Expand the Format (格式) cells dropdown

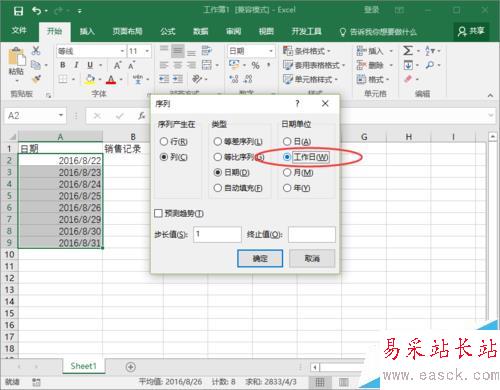[388, 79]
